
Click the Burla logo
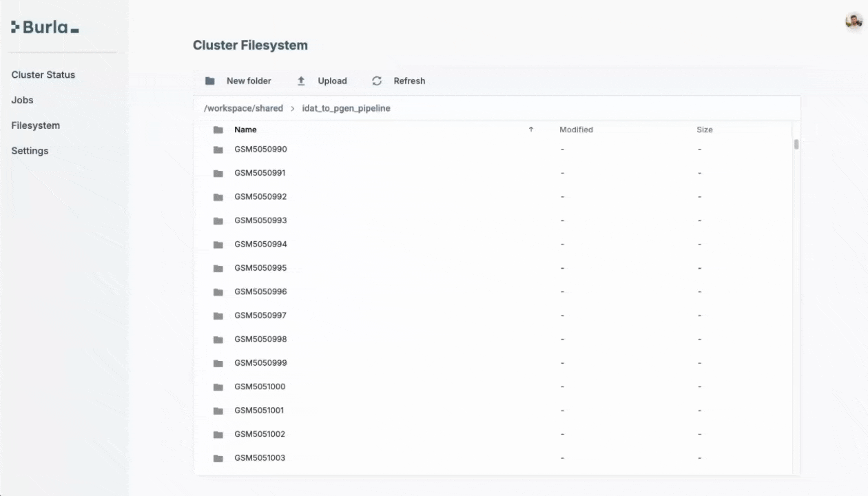click(x=45, y=28)
